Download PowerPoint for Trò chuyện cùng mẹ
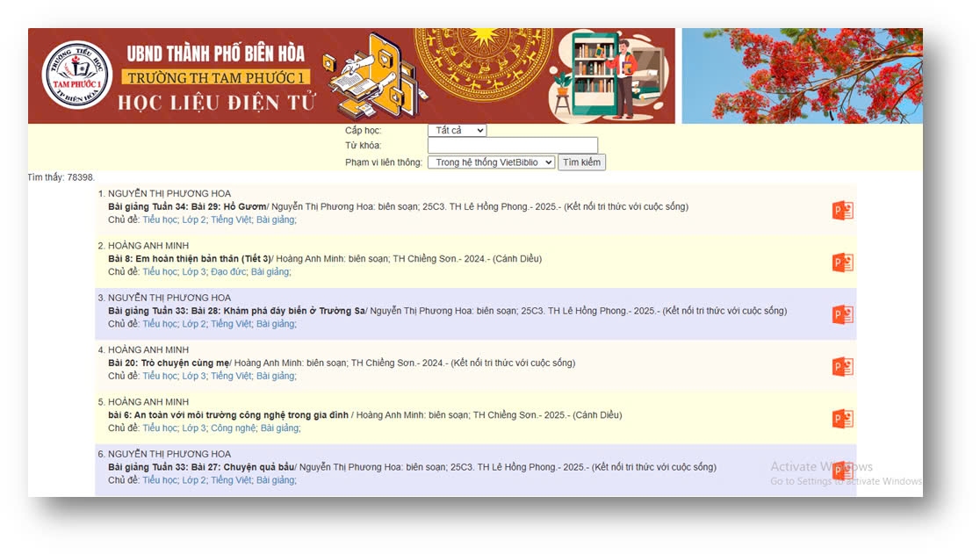This screenshot has width=980, height=554. pos(842,367)
